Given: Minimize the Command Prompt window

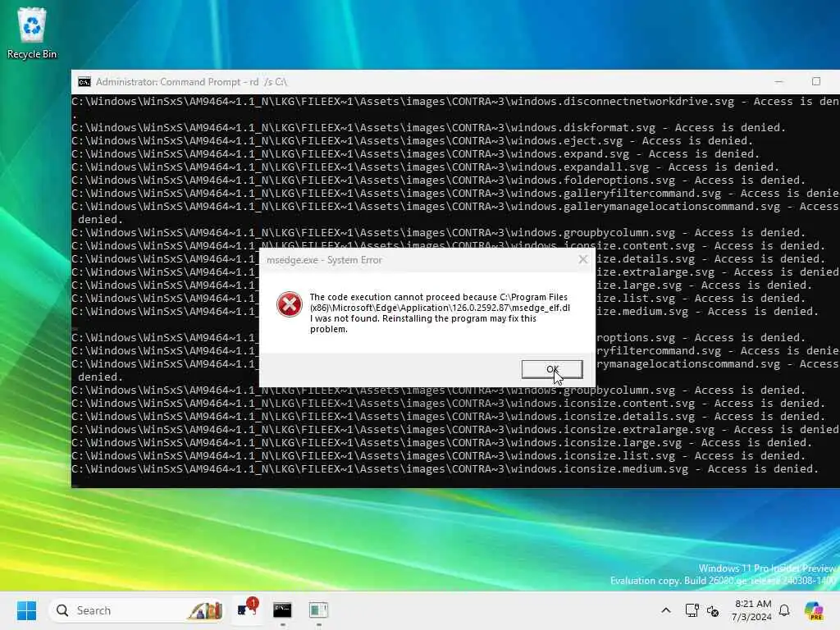Looking at the screenshot, I should [x=778, y=81].
